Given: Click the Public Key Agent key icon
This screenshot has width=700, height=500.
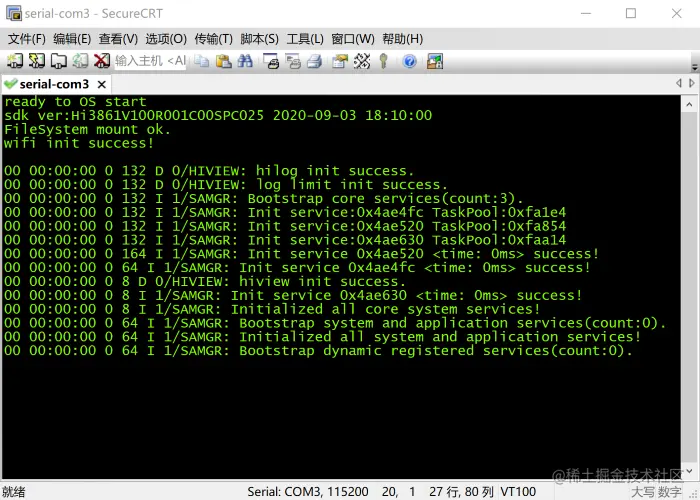Looking at the screenshot, I should coord(383,61).
